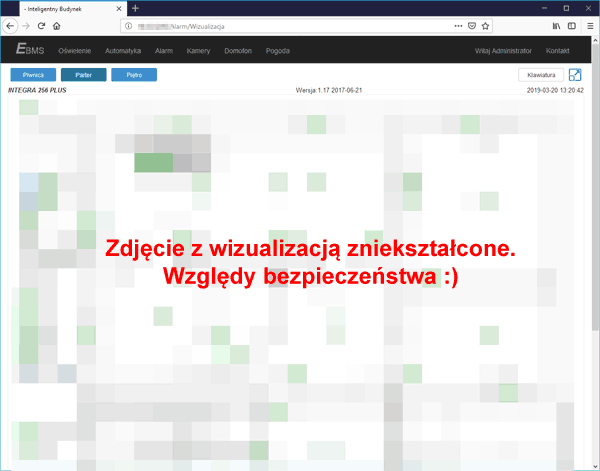Click the Kontakt link
This screenshot has width=600, height=471.
click(x=560, y=50)
